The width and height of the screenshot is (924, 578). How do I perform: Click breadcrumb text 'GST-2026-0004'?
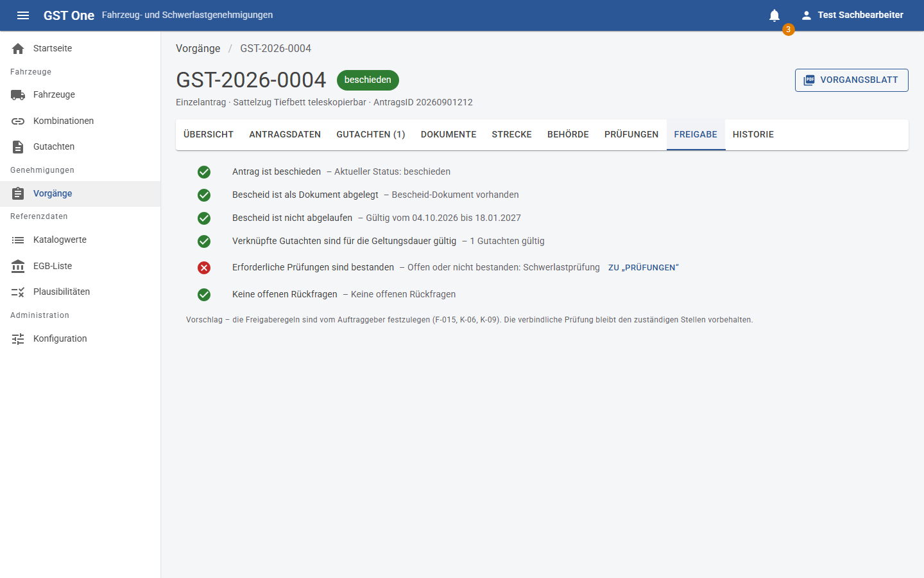coord(276,49)
